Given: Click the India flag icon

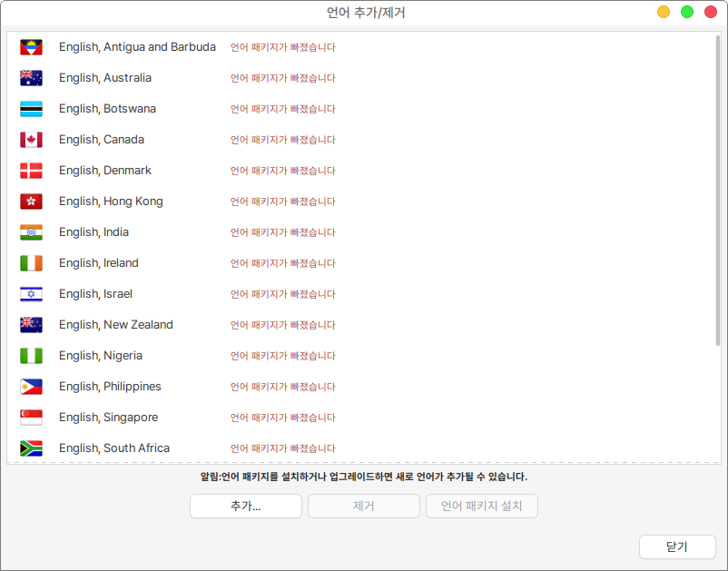Looking at the screenshot, I should (31, 232).
